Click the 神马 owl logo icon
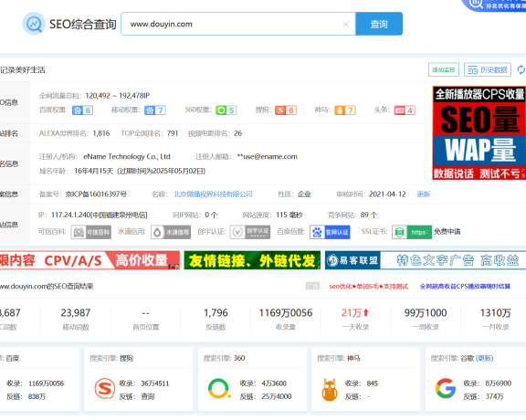The height and width of the screenshot is (420, 526). pos(330,390)
